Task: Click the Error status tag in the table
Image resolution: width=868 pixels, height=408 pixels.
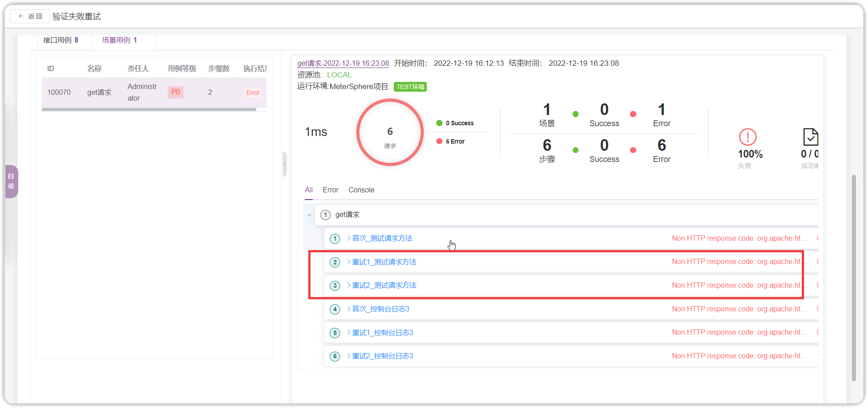Action: tap(253, 93)
